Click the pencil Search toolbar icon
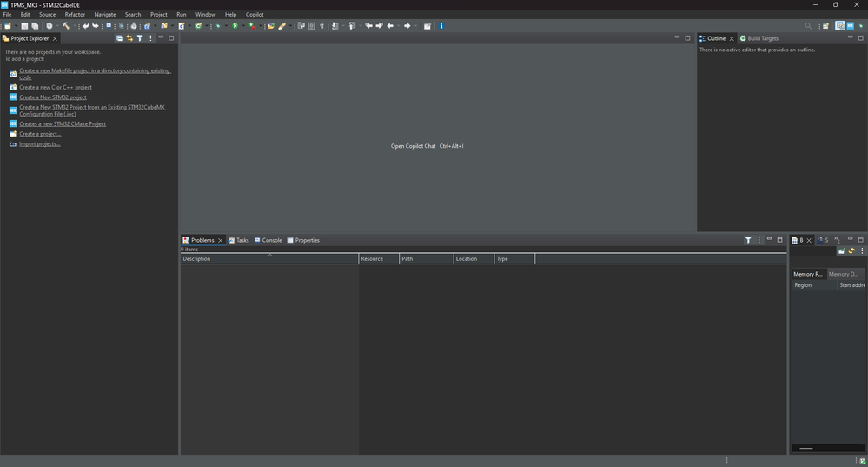Image resolution: width=868 pixels, height=467 pixels. click(x=282, y=26)
